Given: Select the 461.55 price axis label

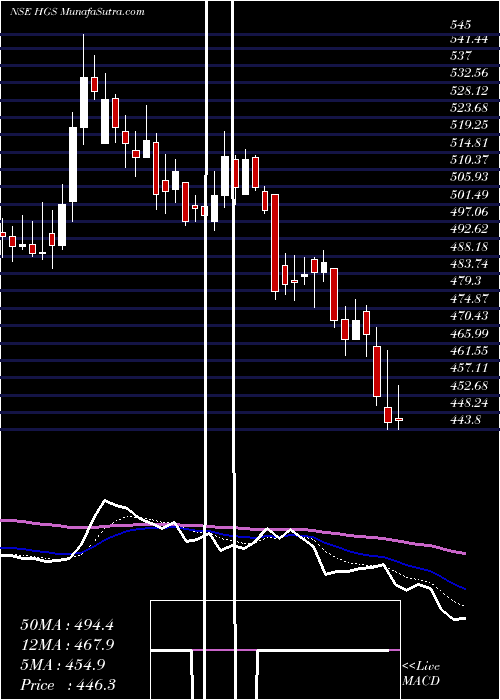Looking at the screenshot, I should [469, 350].
